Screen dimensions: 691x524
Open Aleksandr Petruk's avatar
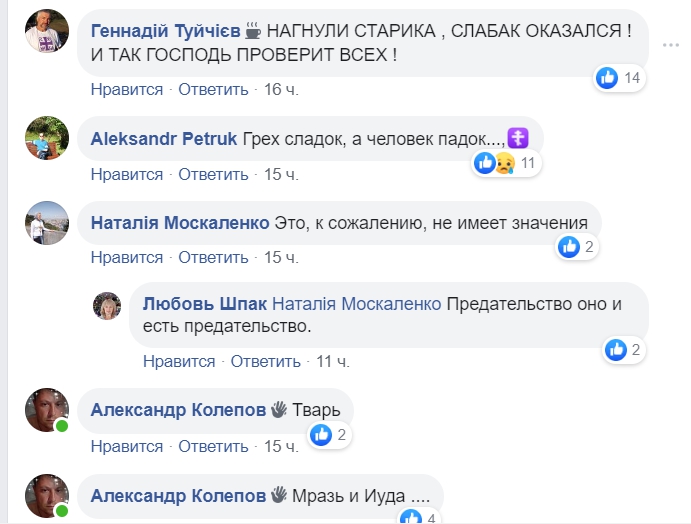[47, 138]
